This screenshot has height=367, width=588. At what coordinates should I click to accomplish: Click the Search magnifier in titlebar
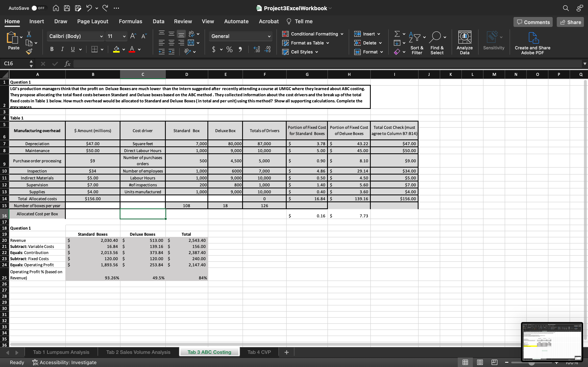tap(566, 8)
